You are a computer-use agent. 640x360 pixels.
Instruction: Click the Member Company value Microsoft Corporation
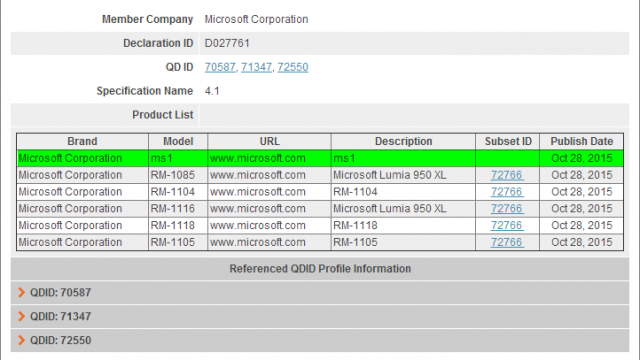pos(256,19)
